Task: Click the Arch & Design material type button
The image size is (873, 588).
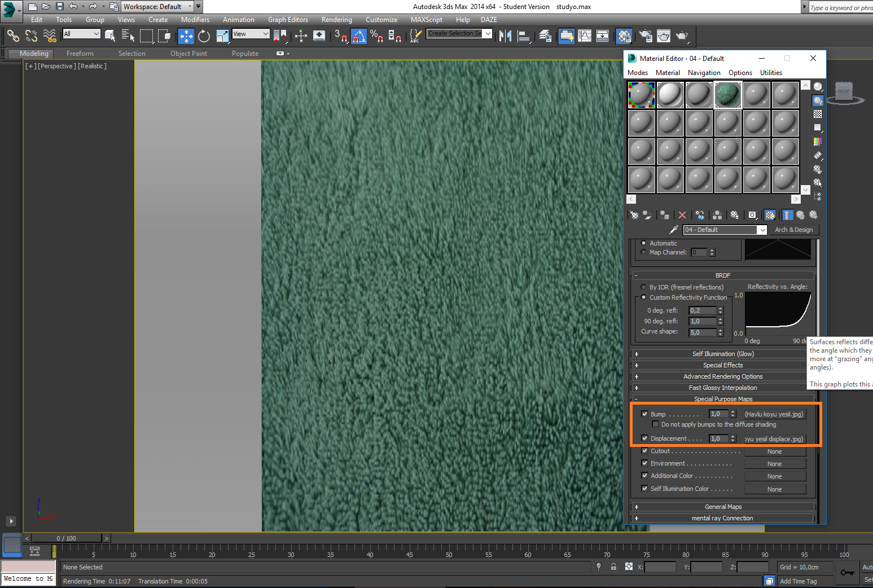Action: (x=793, y=230)
